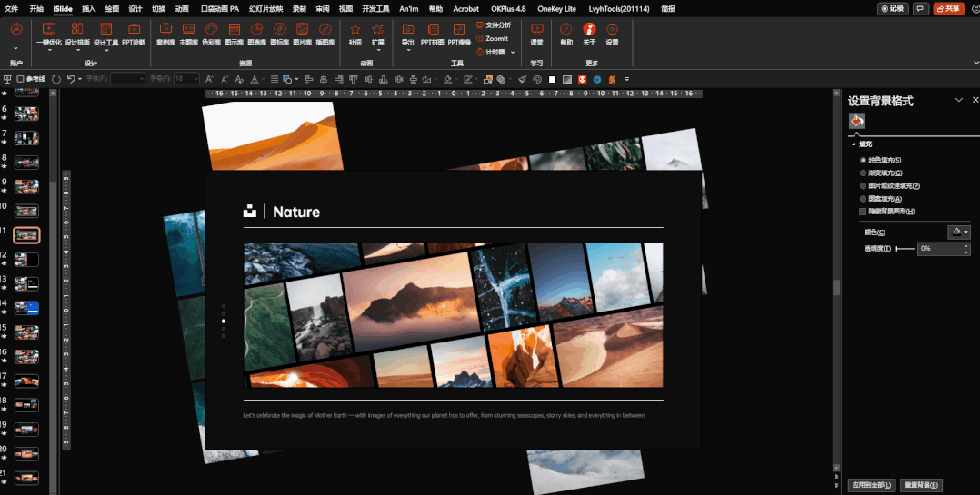Image resolution: width=980 pixels, height=495 pixels.
Task: Open the 文件 menu
Action: (x=11, y=9)
